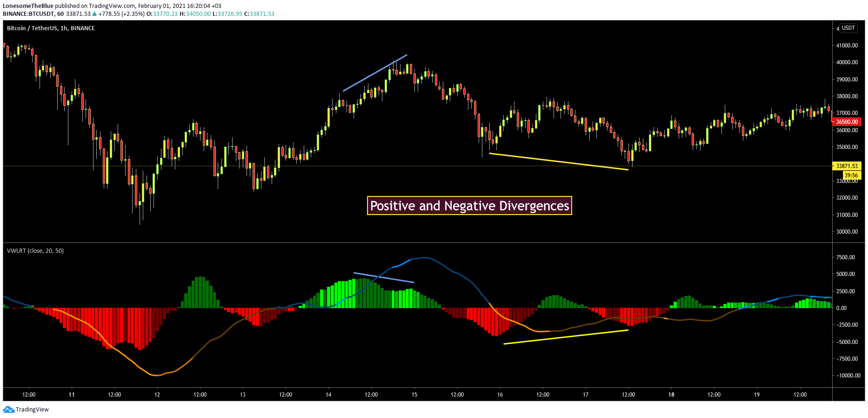The width and height of the screenshot is (868, 418).
Task: Open the USDT currency selector
Action: click(848, 28)
